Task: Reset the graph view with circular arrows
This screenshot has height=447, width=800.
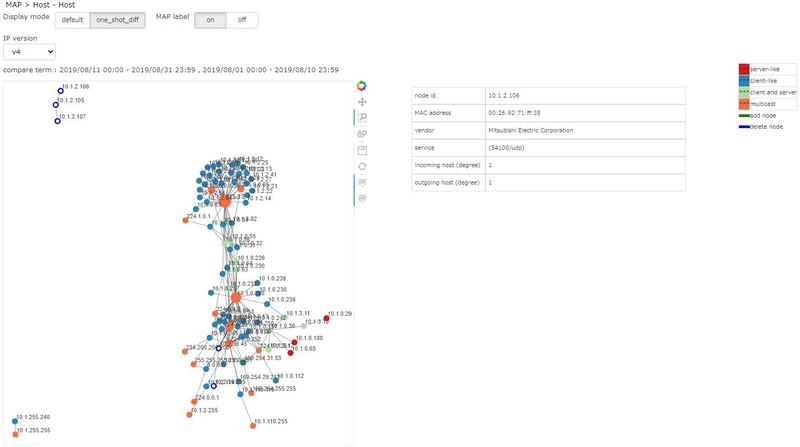Action: pos(362,166)
